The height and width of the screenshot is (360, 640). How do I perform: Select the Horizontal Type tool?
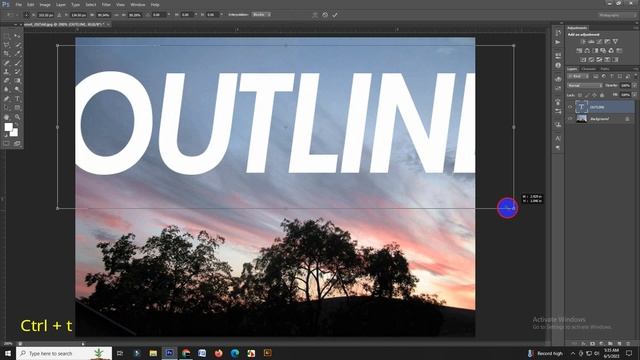(18, 99)
